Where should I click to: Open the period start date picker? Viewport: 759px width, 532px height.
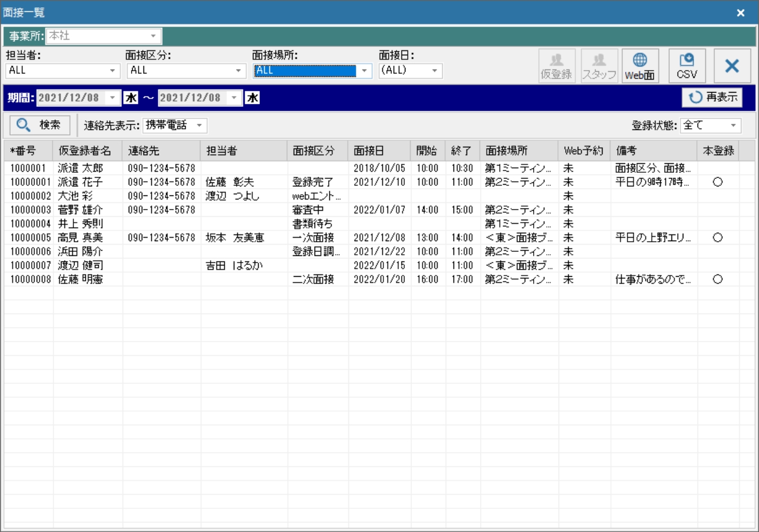tap(112, 98)
